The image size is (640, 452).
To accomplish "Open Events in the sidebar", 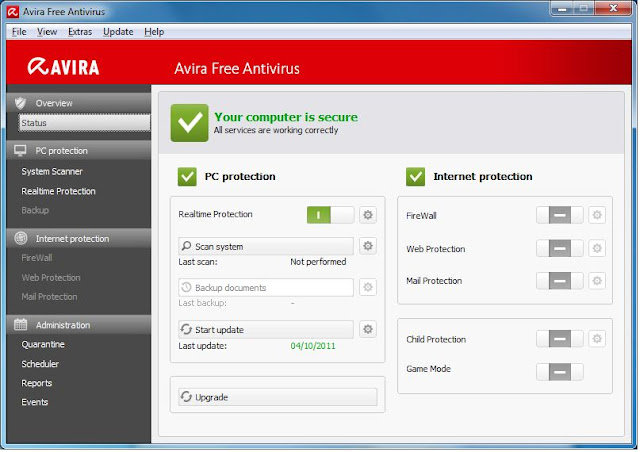I will [x=35, y=402].
